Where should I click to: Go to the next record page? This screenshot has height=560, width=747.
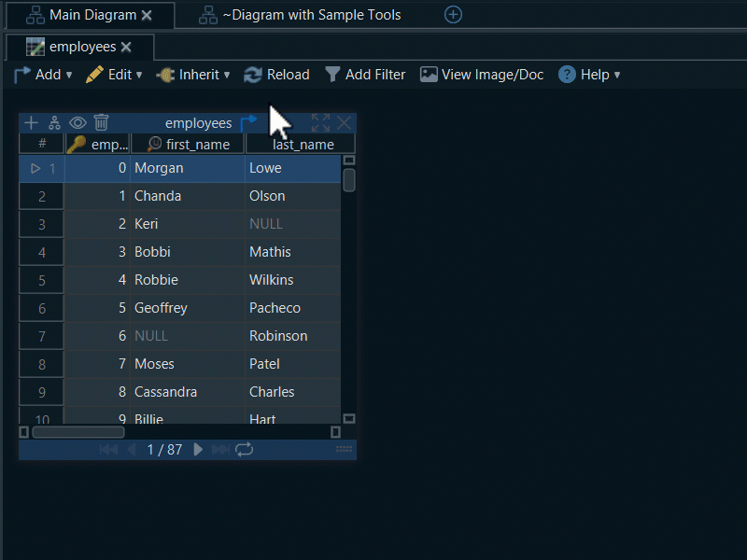pos(198,450)
